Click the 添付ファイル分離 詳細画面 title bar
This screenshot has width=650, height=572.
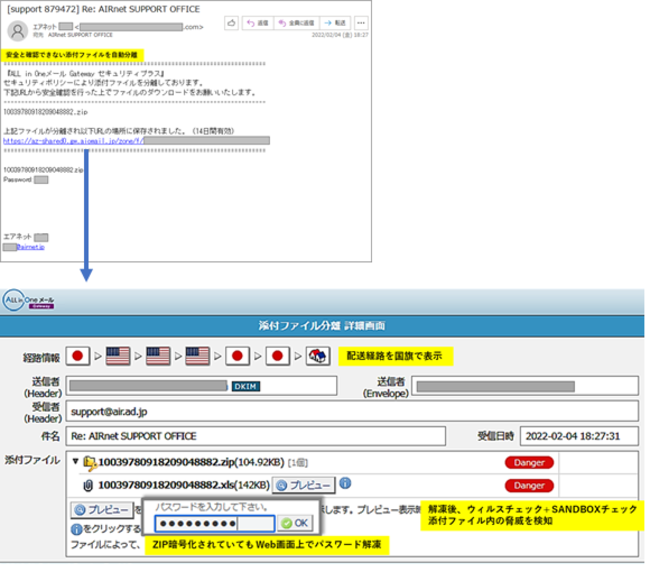322,326
